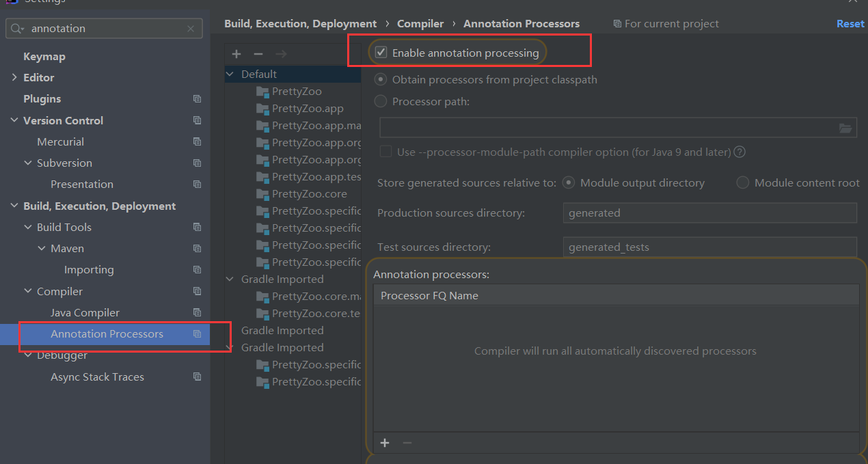
Task: Click the project-level icon beside Presentation
Action: point(197,185)
